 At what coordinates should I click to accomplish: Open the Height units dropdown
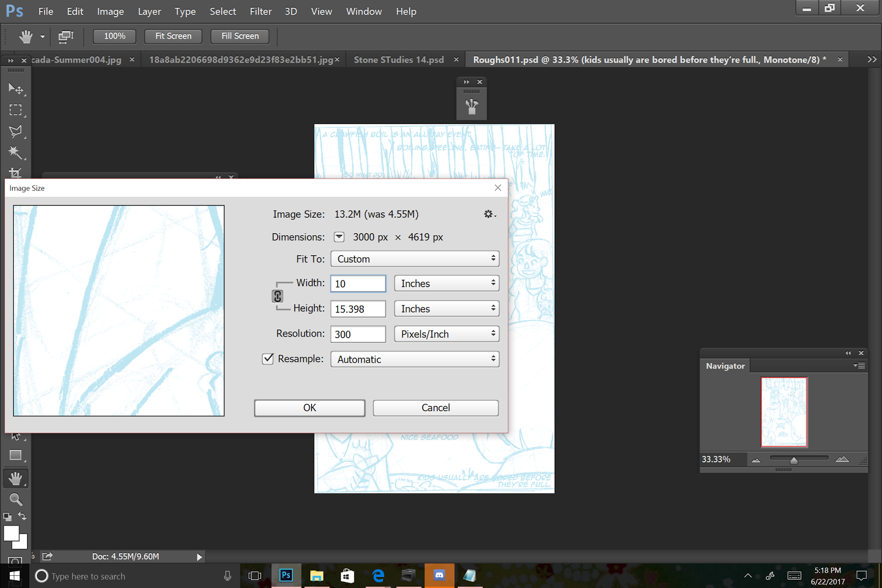(447, 309)
